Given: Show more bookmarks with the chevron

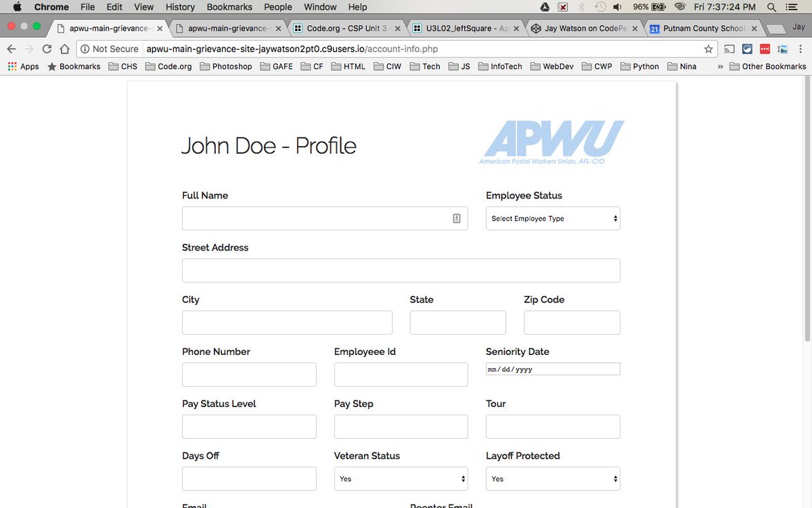Looking at the screenshot, I should [720, 66].
